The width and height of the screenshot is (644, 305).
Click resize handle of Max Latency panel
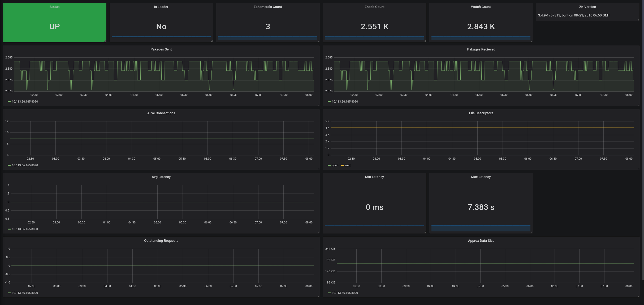coord(531,232)
